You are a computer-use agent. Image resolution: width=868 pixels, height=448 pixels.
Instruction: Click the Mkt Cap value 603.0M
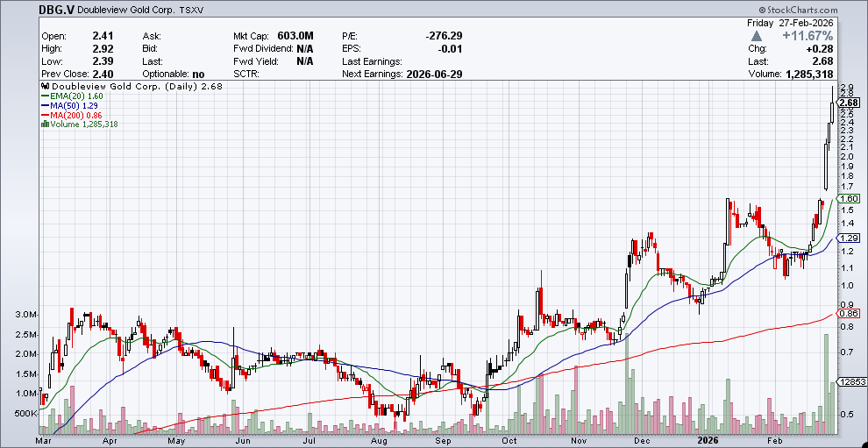click(x=295, y=35)
